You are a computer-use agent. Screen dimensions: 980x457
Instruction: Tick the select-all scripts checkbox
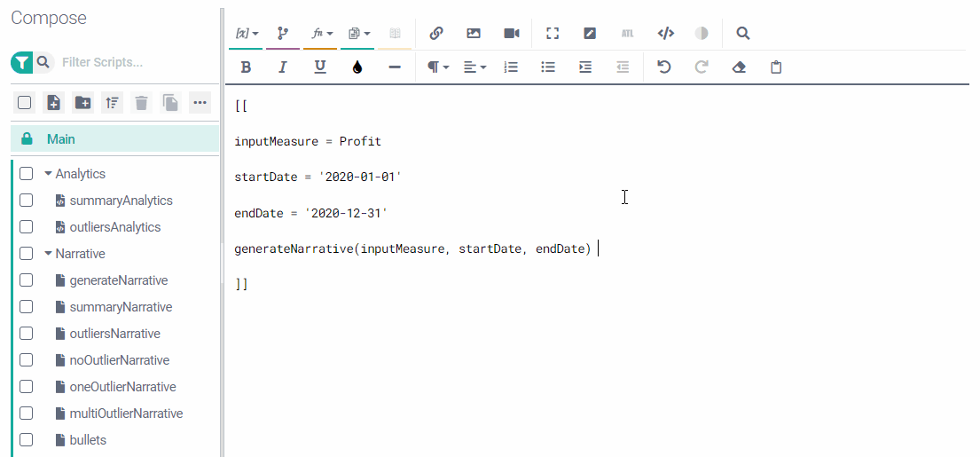[x=24, y=103]
